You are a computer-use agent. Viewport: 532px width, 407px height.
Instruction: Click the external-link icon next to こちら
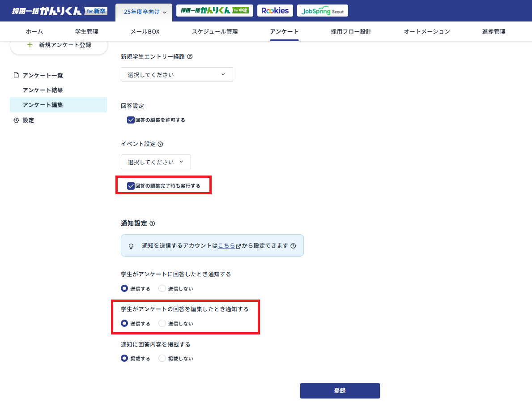[238, 245]
